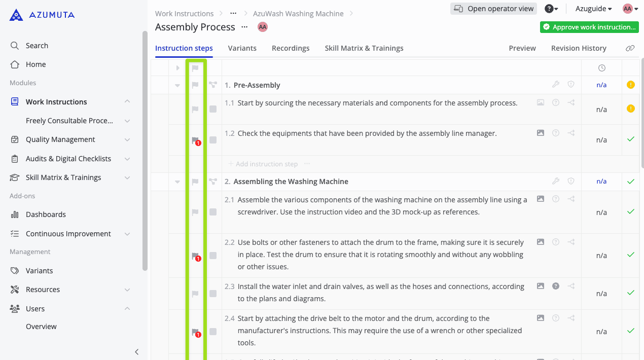Click the shield icon beside the wrench on Pre-Assembly

[571, 85]
